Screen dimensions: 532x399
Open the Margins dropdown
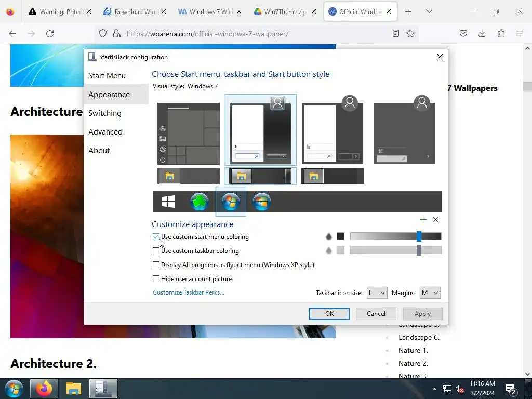pyautogui.click(x=430, y=293)
